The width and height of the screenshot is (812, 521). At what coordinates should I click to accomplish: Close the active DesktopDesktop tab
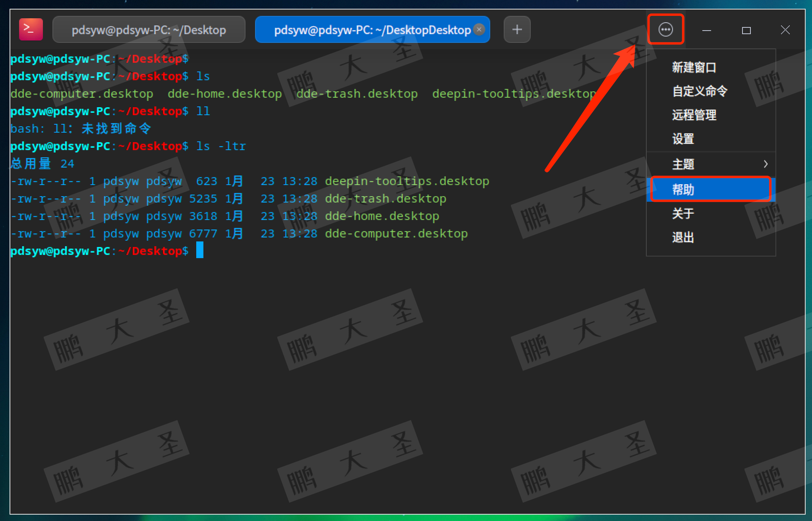click(479, 29)
